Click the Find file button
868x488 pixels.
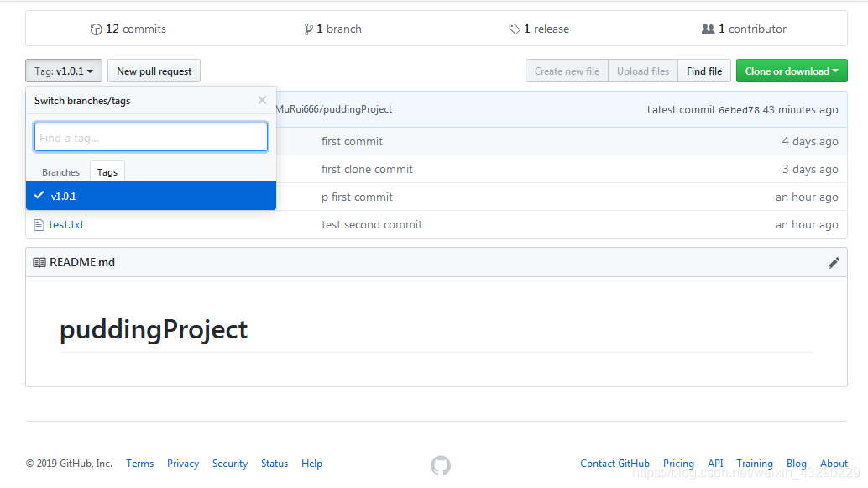pyautogui.click(x=704, y=71)
